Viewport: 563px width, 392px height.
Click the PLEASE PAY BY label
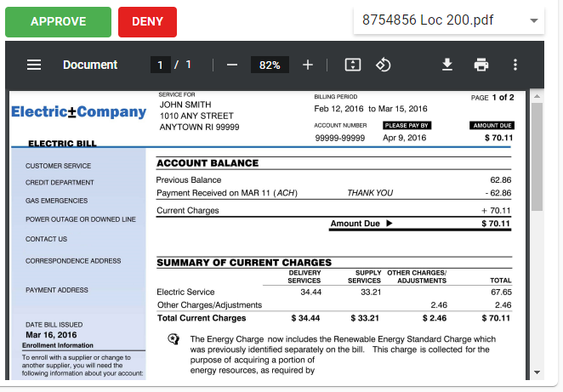pyautogui.click(x=407, y=125)
